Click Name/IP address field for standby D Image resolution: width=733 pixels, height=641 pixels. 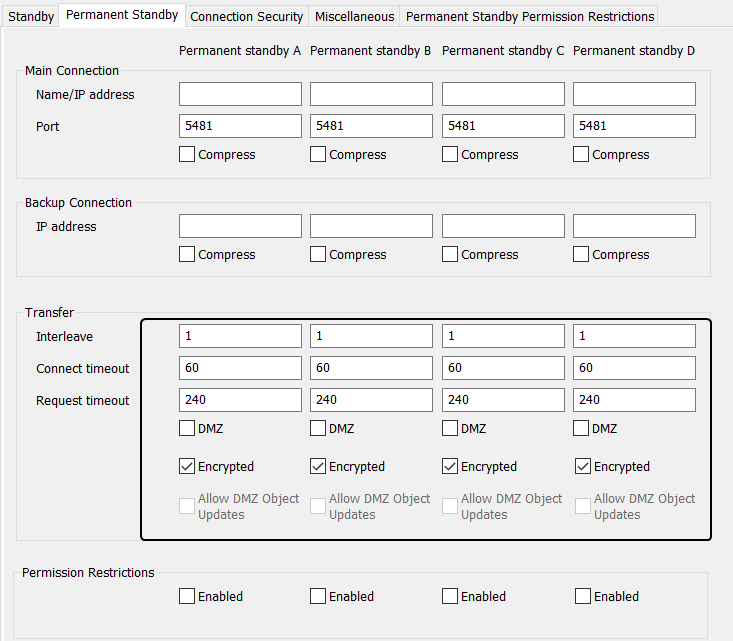tap(634, 94)
